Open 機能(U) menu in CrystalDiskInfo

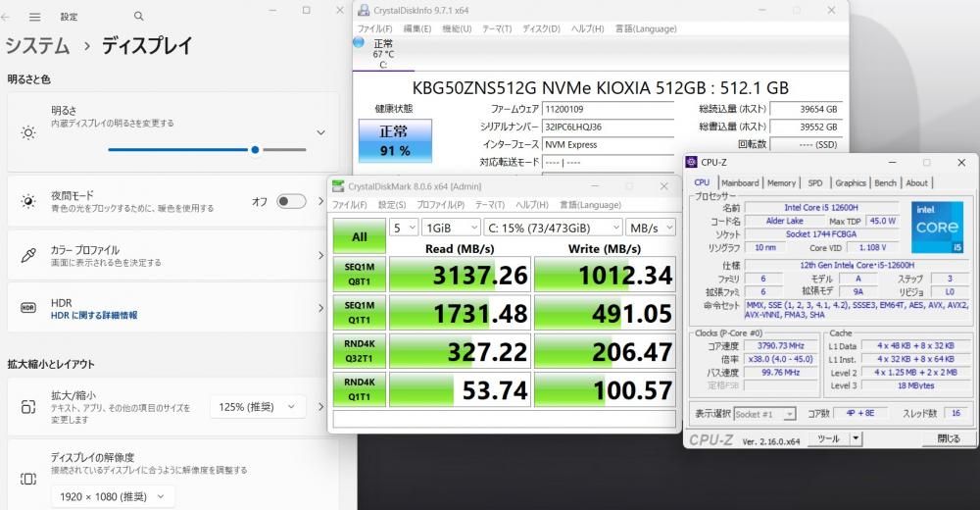click(x=457, y=28)
